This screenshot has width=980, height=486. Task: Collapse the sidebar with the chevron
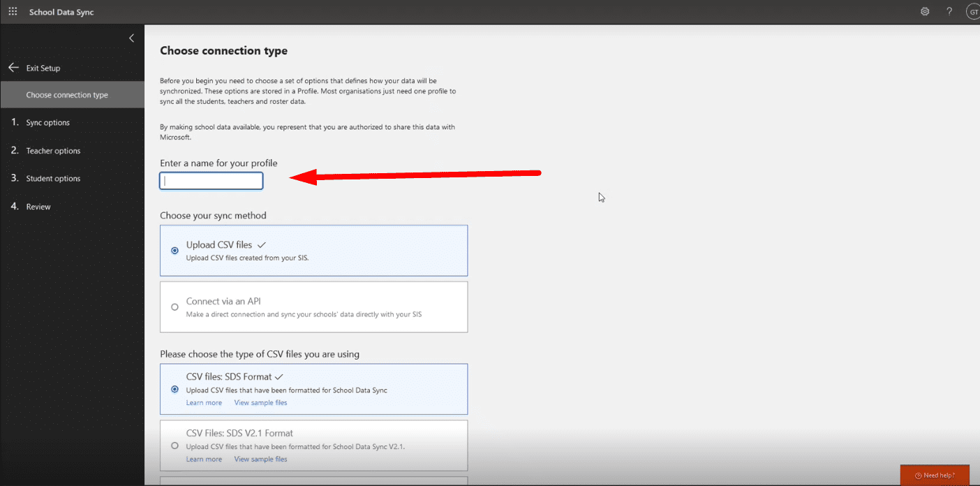(131, 38)
